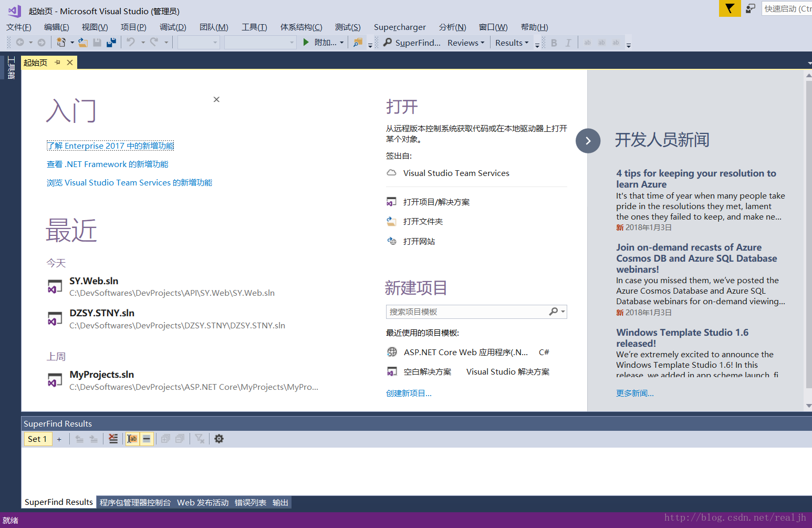Select the Set 1 results tab

point(38,439)
